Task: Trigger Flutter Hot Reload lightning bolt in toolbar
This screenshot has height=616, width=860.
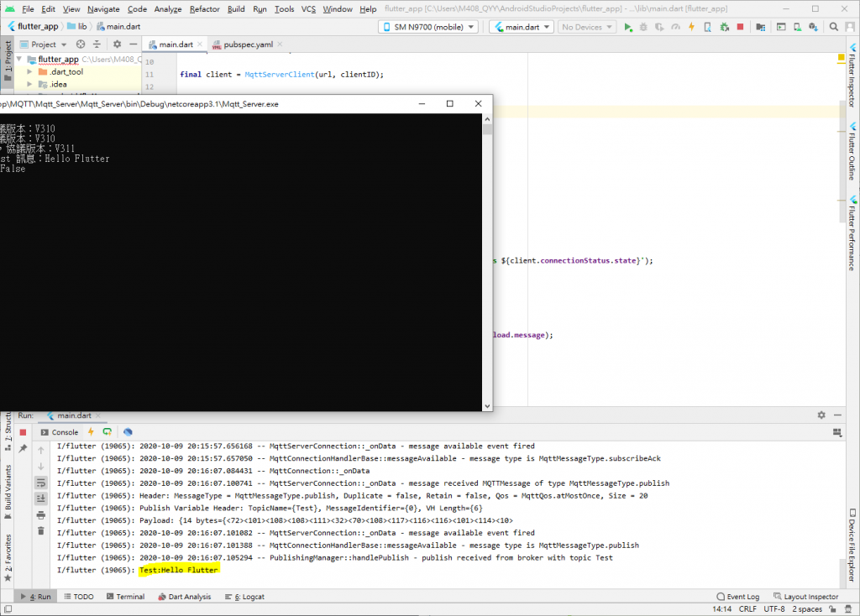Action: click(692, 27)
